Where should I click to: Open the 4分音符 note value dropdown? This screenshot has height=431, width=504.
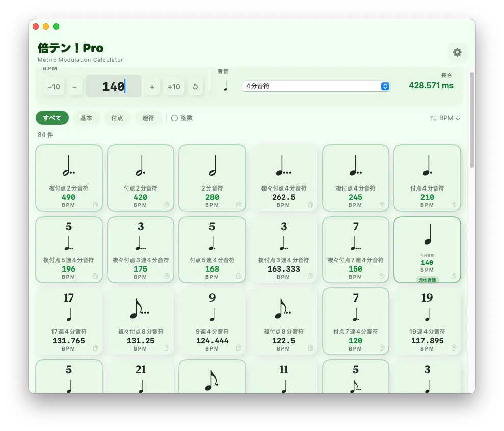point(316,86)
